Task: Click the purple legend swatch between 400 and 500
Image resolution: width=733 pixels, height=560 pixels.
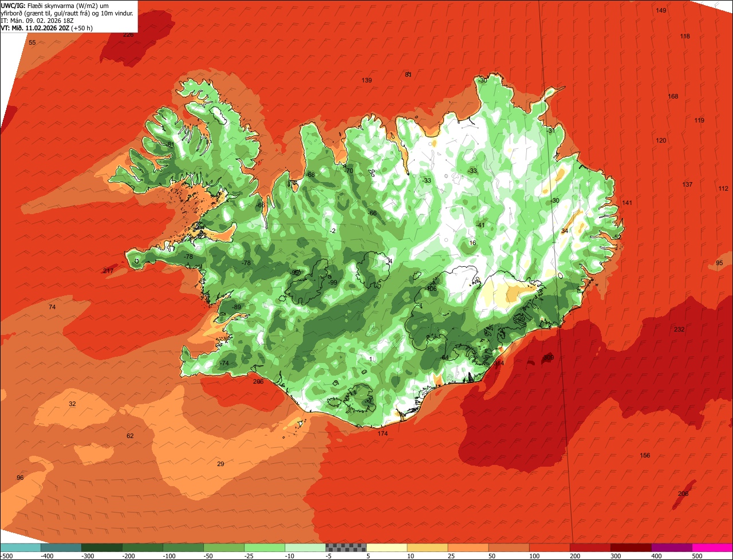Action: (x=672, y=547)
